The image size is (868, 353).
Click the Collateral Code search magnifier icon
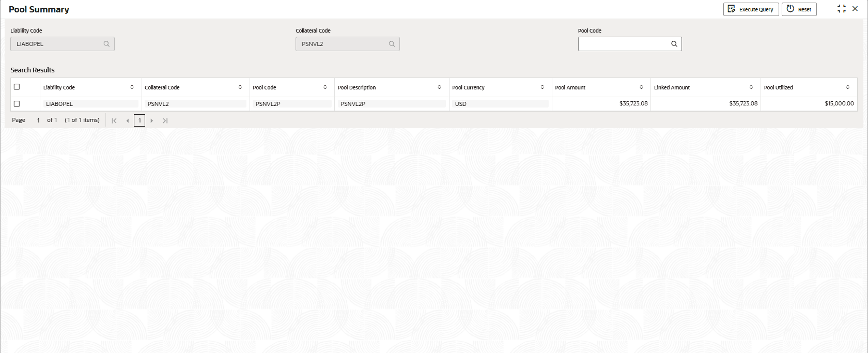392,44
